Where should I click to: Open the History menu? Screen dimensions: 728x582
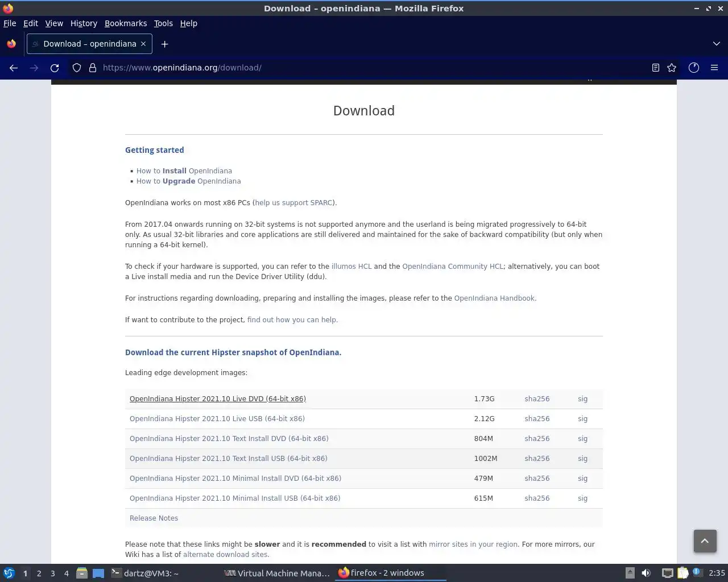point(84,23)
